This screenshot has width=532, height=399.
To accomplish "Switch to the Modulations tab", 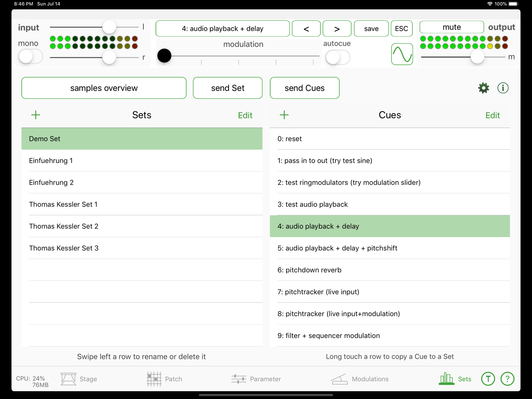I will [x=360, y=379].
